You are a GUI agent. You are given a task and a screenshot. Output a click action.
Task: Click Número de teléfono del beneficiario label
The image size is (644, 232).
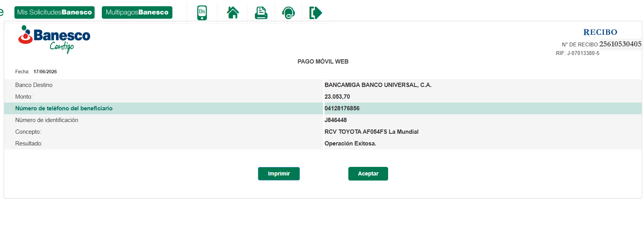pyautogui.click(x=64, y=108)
